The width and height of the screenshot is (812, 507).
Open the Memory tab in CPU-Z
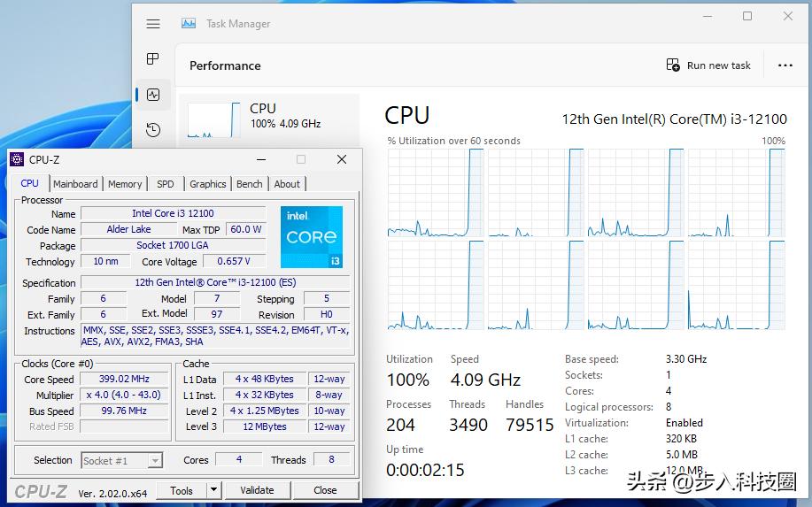coord(125,184)
